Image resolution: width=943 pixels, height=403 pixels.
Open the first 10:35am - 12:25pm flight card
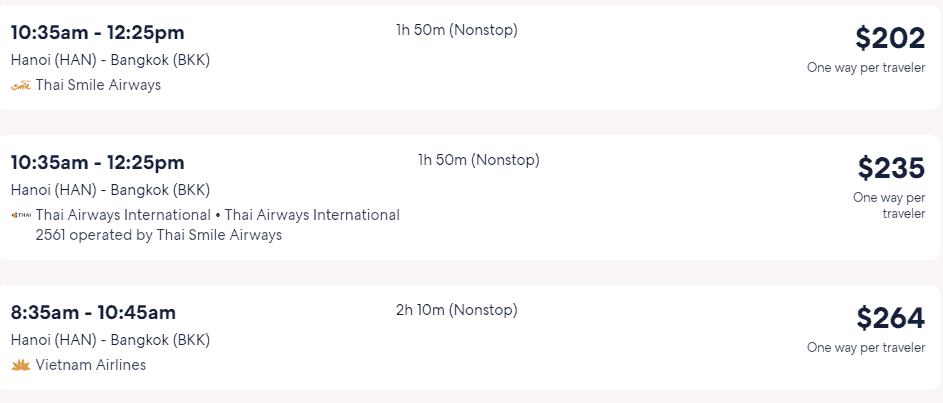[470, 58]
